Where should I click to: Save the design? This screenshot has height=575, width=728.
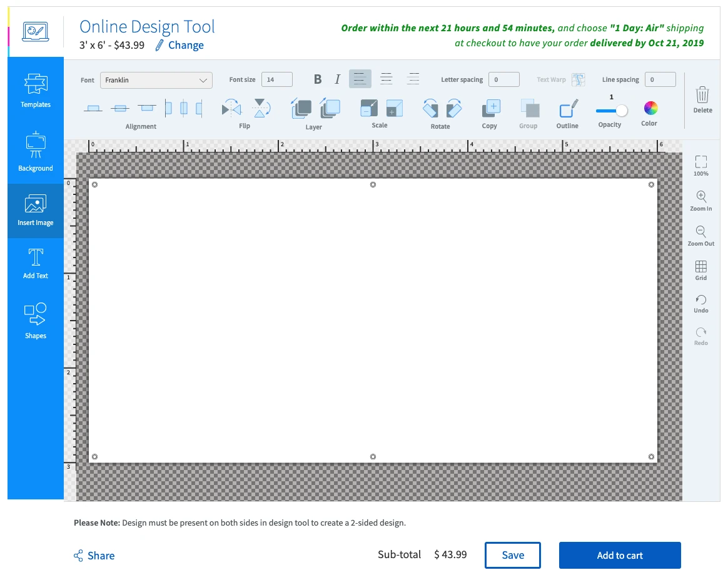(513, 555)
